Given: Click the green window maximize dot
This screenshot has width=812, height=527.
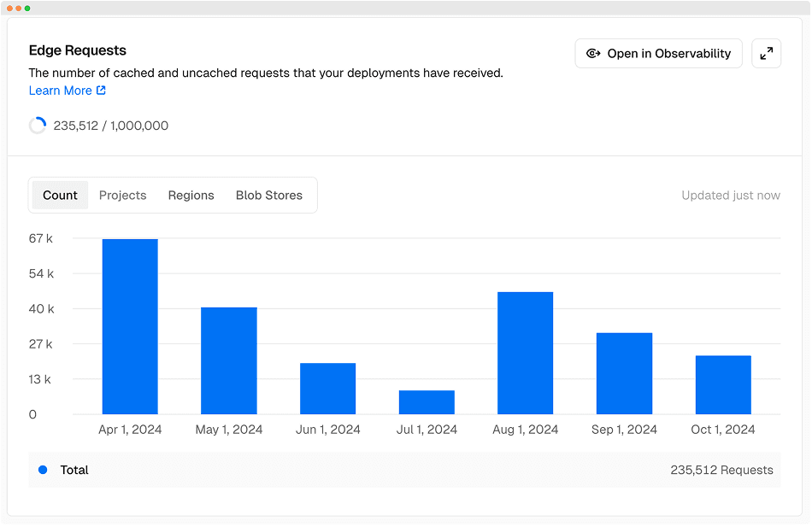Looking at the screenshot, I should click(x=27, y=8).
